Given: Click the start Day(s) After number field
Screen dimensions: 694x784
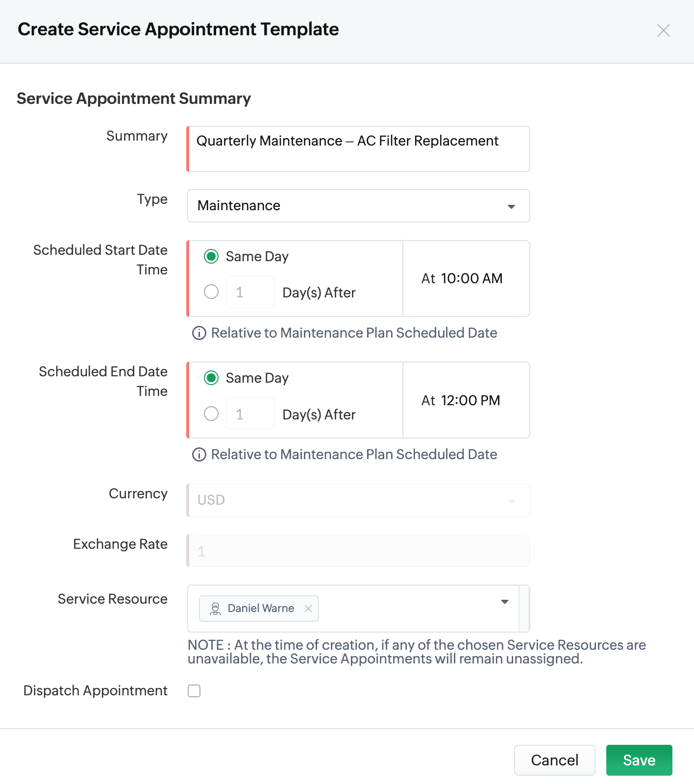Looking at the screenshot, I should [x=249, y=292].
